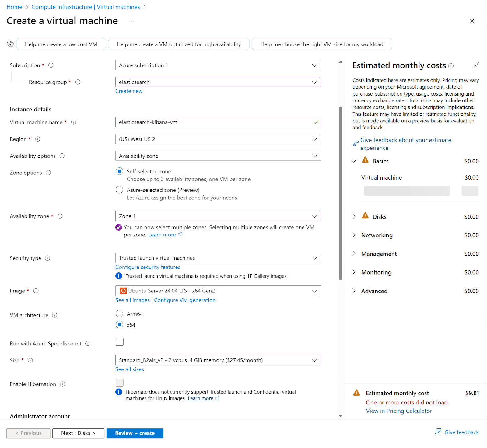Screen dimensions: 487x448
Task: Click the Copilot icon beside the suggestion prompts
Action: click(10, 44)
